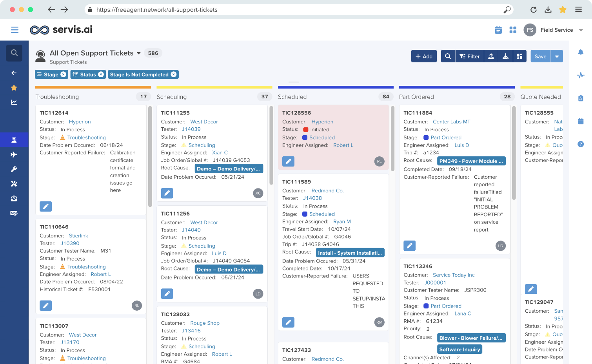Screen dimensions: 592x364
Task: Open notifications bell on right rail
Action: point(581,52)
